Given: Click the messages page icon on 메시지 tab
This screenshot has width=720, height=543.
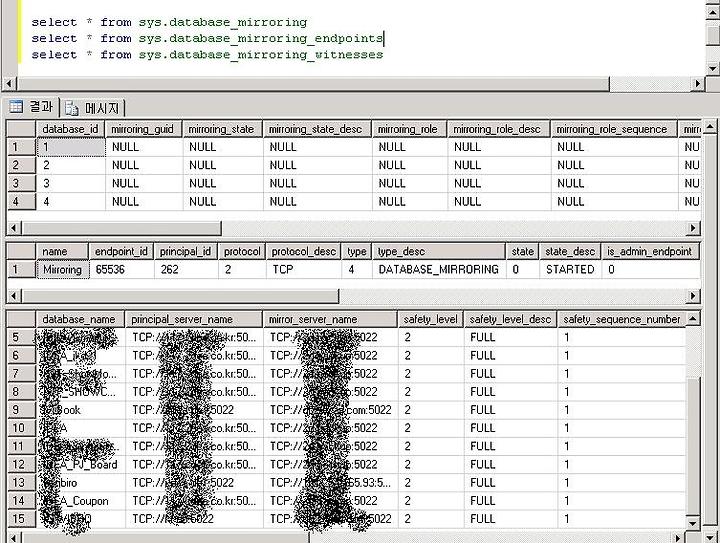Looking at the screenshot, I should [x=72, y=108].
